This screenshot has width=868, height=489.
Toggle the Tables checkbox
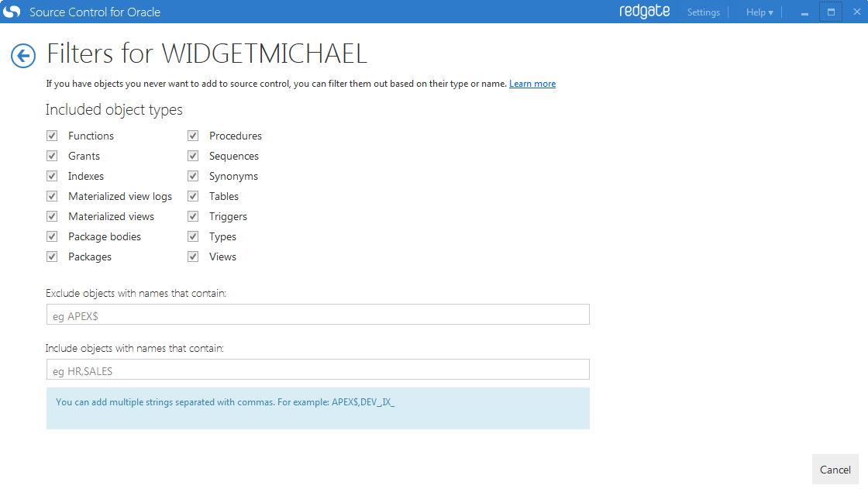(x=193, y=196)
